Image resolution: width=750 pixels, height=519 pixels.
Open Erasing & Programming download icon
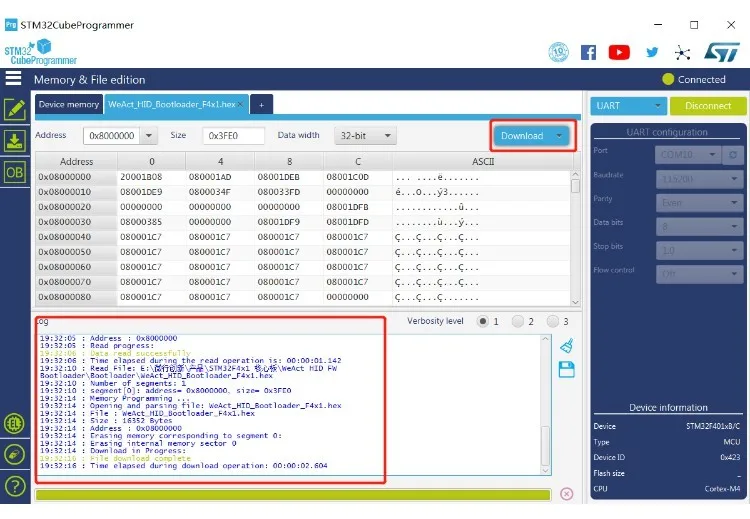click(x=15, y=141)
